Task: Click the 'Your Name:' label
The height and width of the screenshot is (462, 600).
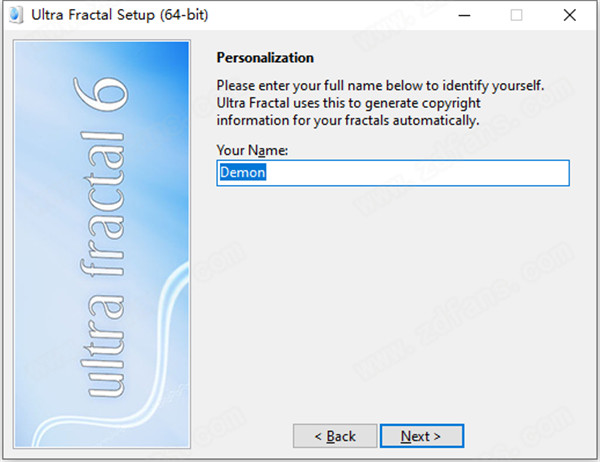Action: [252, 150]
